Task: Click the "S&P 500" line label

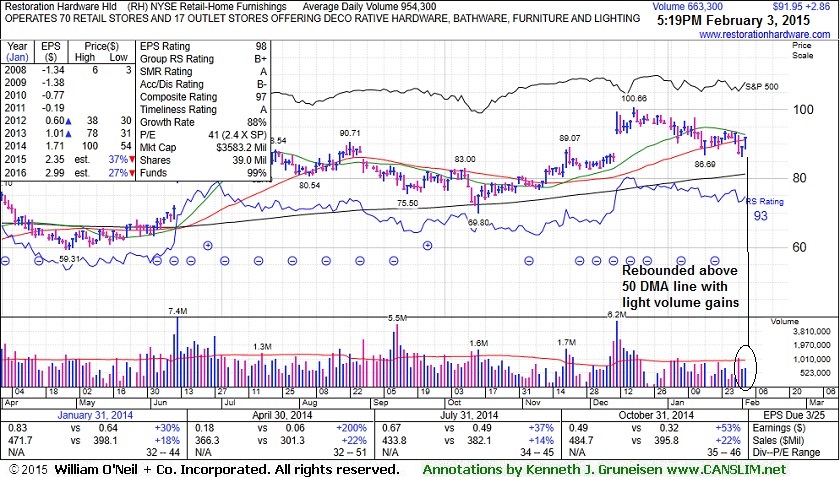Action: 762,86
